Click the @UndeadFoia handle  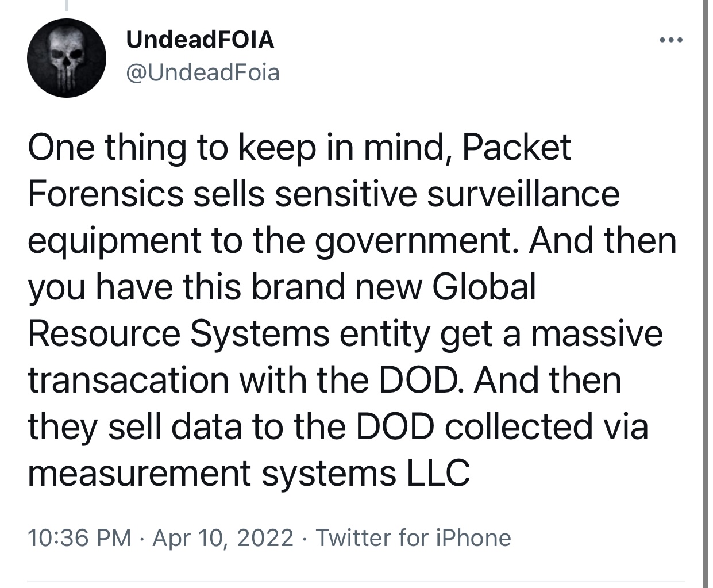point(202,72)
